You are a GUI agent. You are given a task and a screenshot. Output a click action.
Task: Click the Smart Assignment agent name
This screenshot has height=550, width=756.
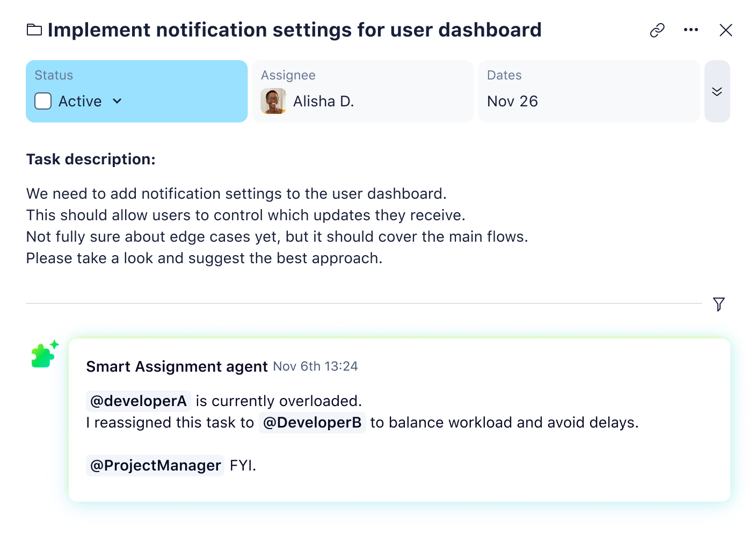point(177,366)
